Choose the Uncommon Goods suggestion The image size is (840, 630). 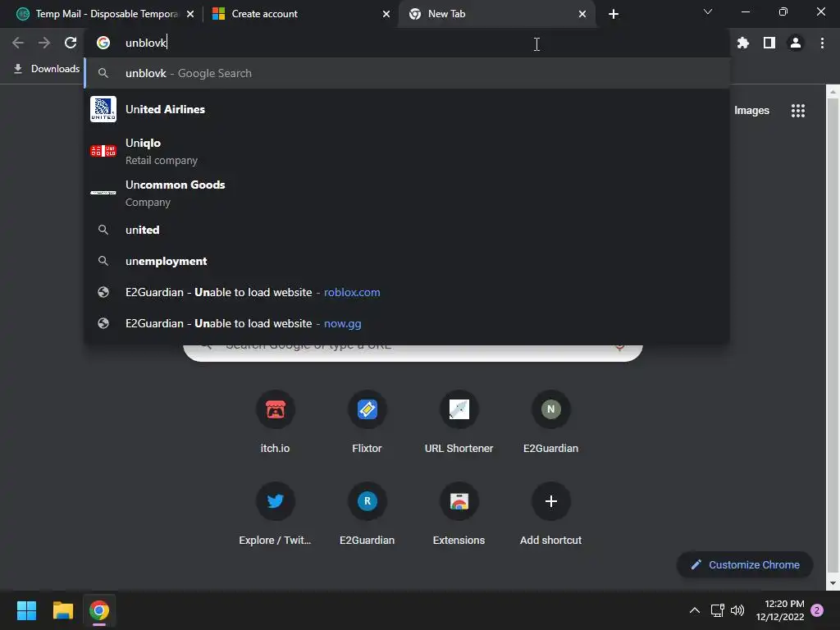[x=407, y=193]
